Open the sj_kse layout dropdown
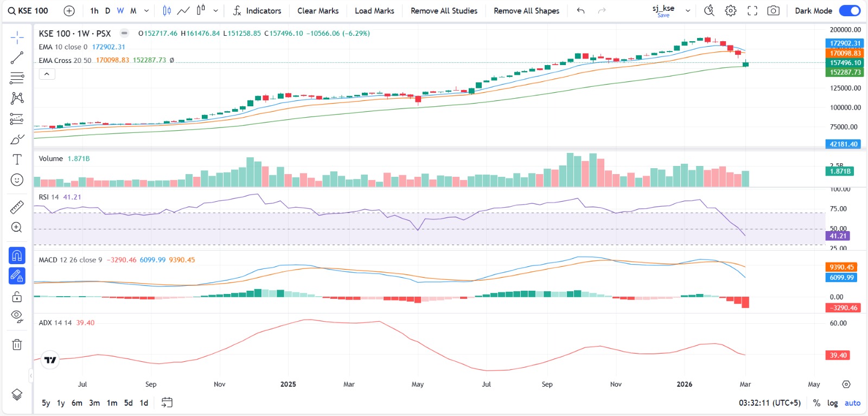This screenshot has height=416, width=868. coord(688,11)
